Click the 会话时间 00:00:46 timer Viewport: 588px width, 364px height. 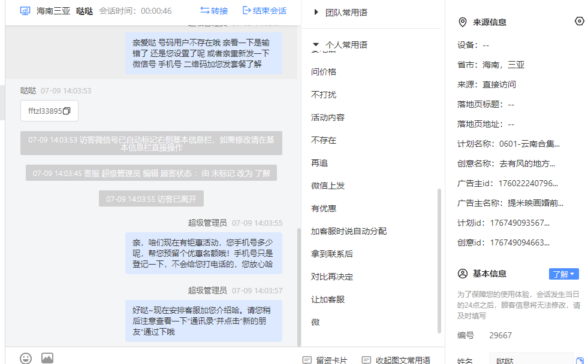[135, 11]
